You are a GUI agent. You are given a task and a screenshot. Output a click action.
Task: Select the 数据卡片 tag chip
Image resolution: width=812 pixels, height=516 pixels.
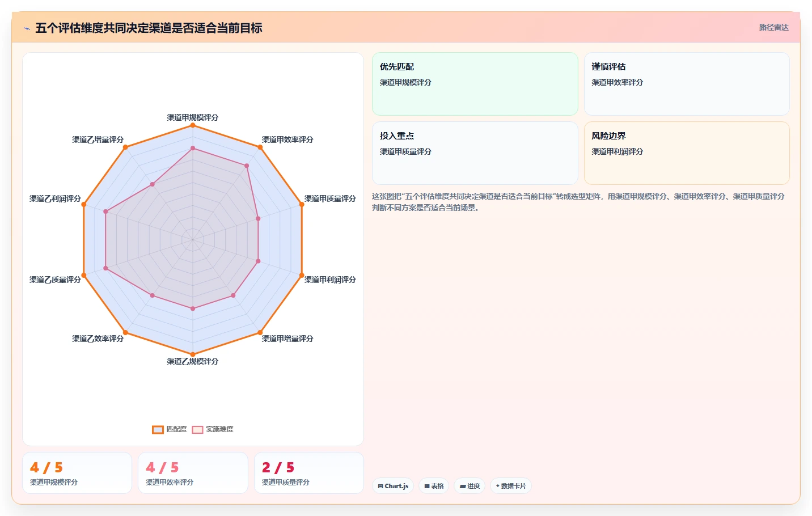tap(511, 486)
